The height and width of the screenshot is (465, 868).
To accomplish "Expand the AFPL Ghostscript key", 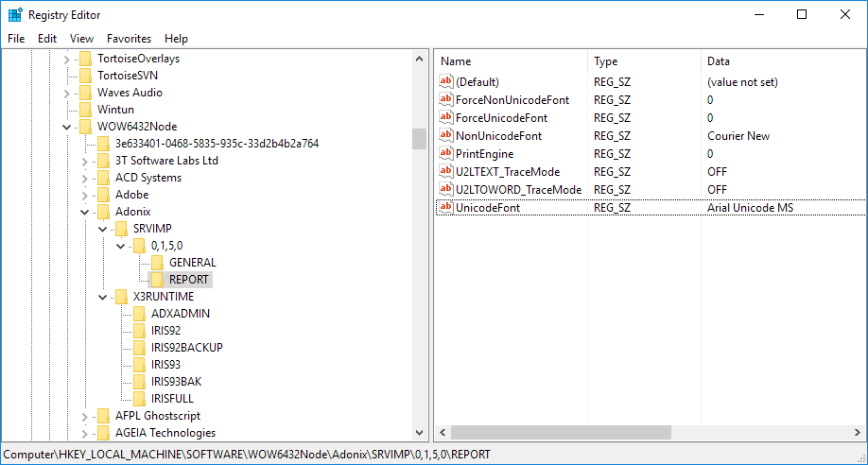I will (85, 417).
